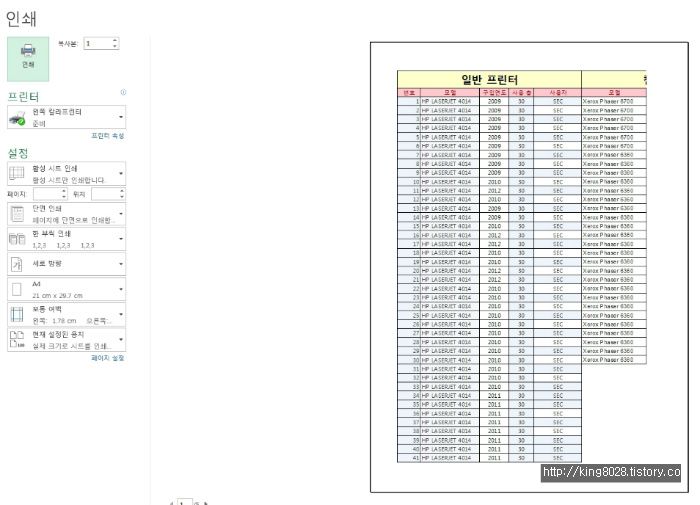Click the 복사본 copies input field
Image resolution: width=700 pixels, height=505 pixels.
pos(97,43)
